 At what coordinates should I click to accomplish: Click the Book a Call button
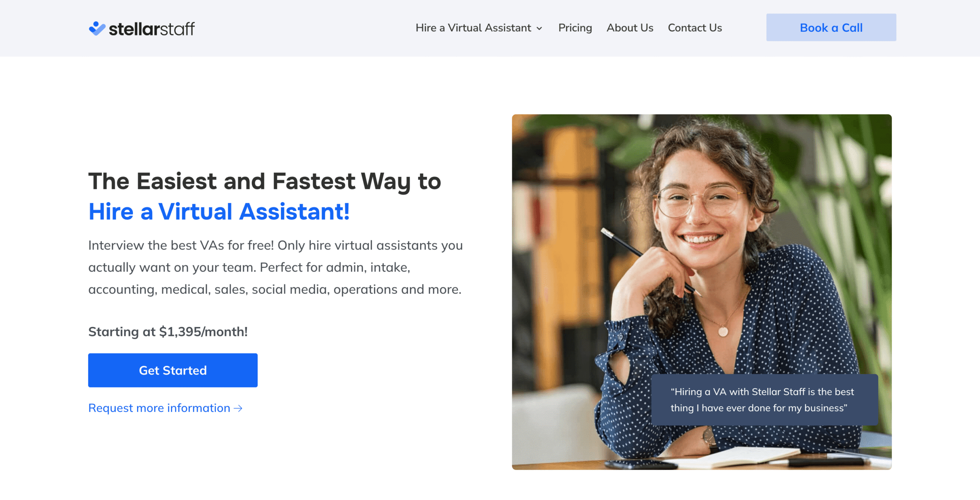coord(831,28)
